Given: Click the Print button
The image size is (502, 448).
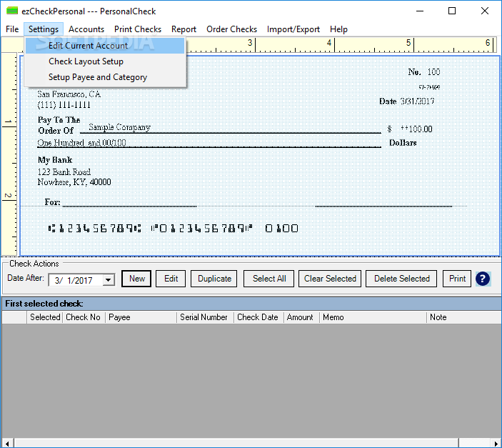Looking at the screenshot, I should [457, 279].
